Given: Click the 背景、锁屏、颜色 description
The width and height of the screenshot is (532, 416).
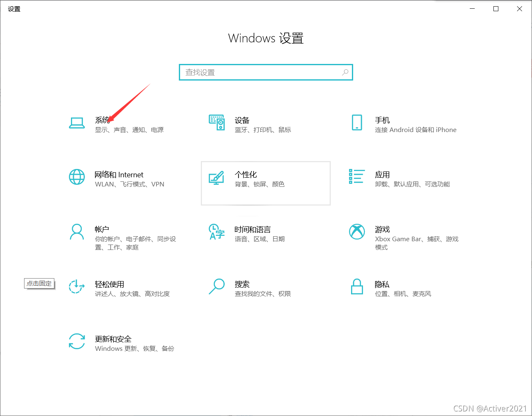Looking at the screenshot, I should point(260,184).
